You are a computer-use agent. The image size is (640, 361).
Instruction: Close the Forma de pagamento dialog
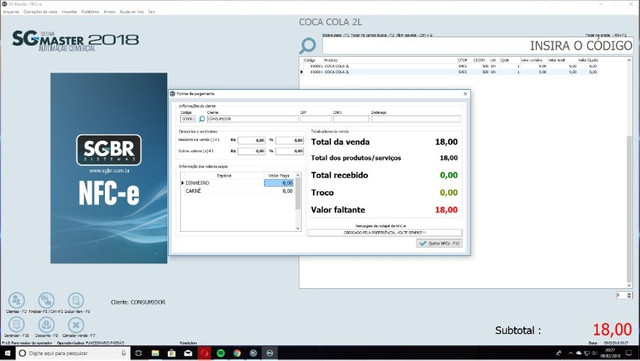pyautogui.click(x=465, y=94)
